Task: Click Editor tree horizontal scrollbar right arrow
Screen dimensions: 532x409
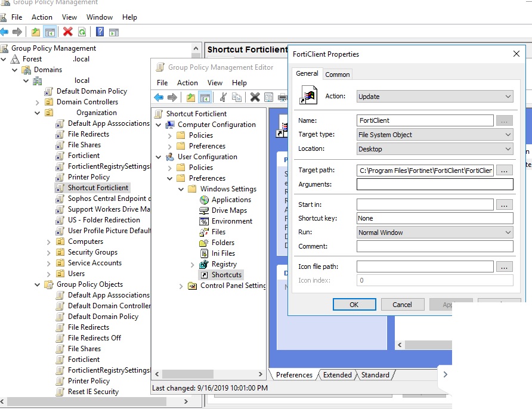Action: click(x=260, y=374)
